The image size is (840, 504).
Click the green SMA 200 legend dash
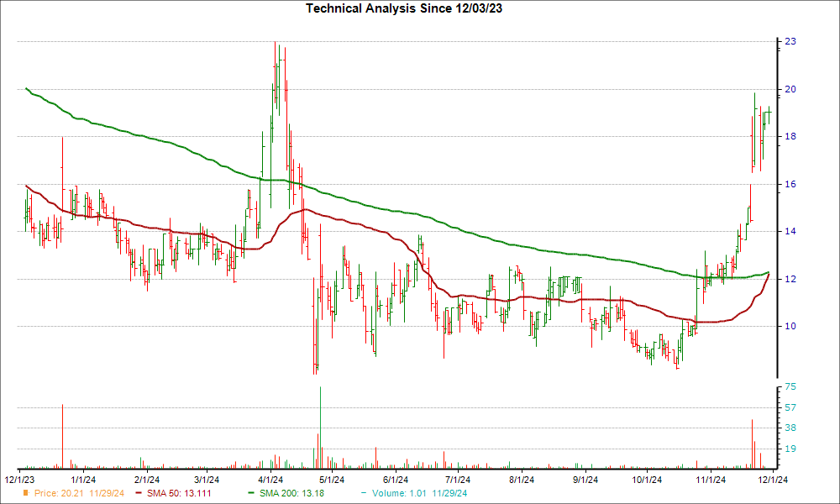click(x=252, y=493)
